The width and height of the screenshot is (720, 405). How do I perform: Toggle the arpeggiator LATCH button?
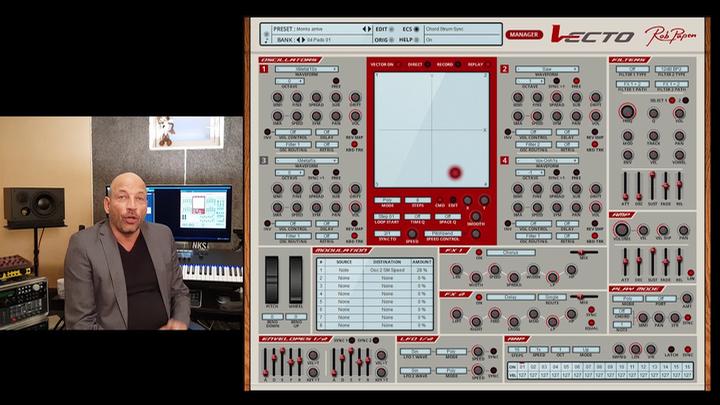671,349
